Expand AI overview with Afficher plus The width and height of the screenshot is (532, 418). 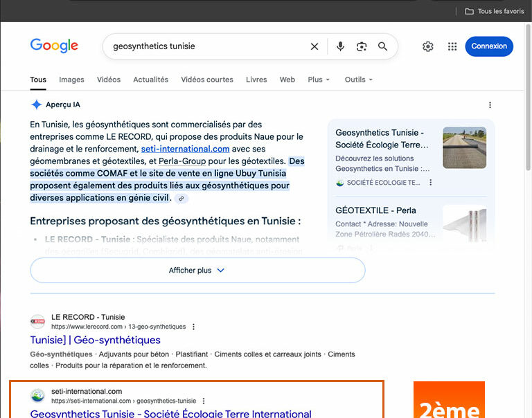click(197, 271)
